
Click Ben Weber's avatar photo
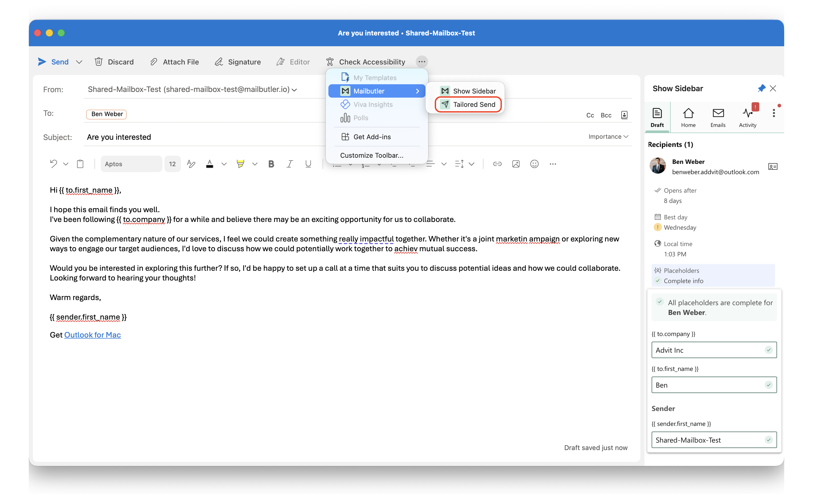[658, 166]
